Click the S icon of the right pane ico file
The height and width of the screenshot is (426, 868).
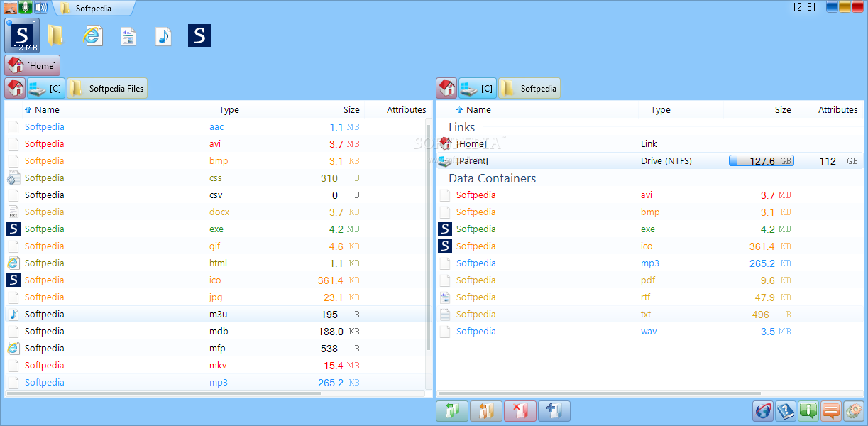click(445, 246)
